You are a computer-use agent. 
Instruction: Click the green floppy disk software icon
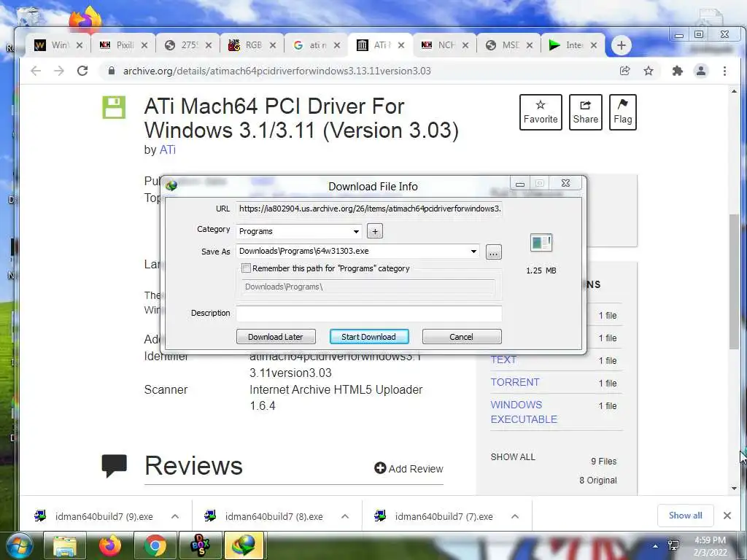pyautogui.click(x=114, y=107)
